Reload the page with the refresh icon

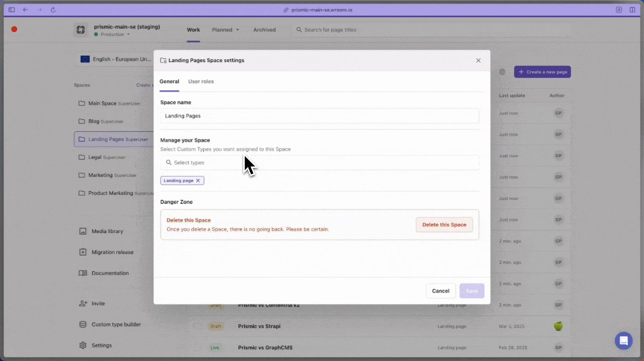[x=53, y=10]
